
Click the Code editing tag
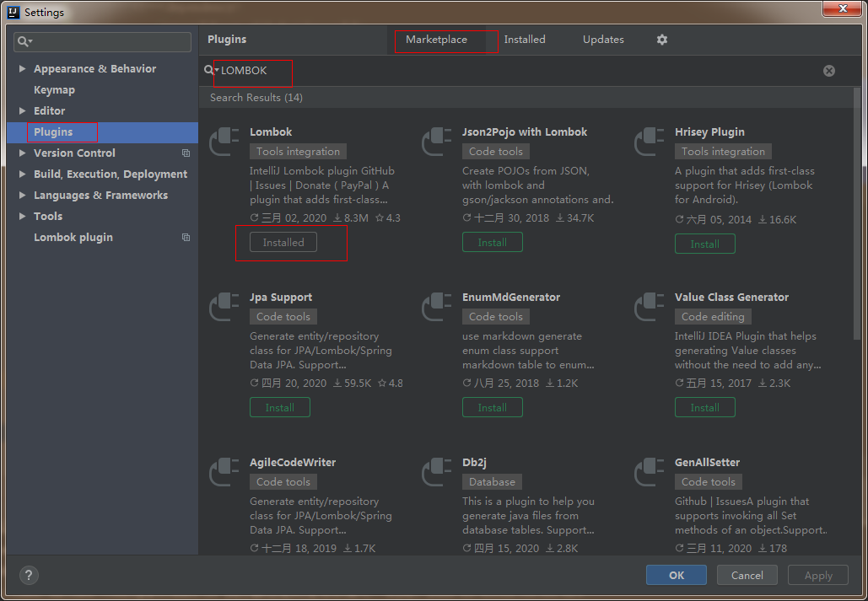(713, 317)
